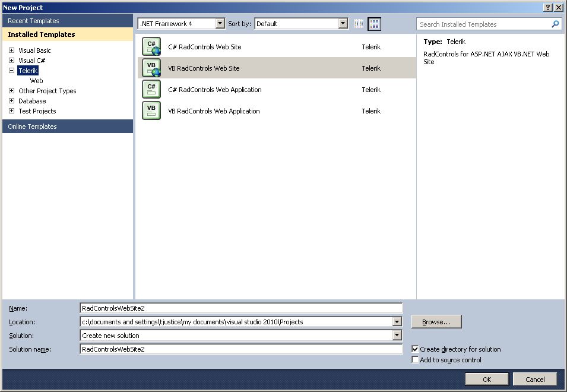This screenshot has width=567, height=392.
Task: Open the .NET Framework 4 version dropdown
Action: pyautogui.click(x=220, y=24)
